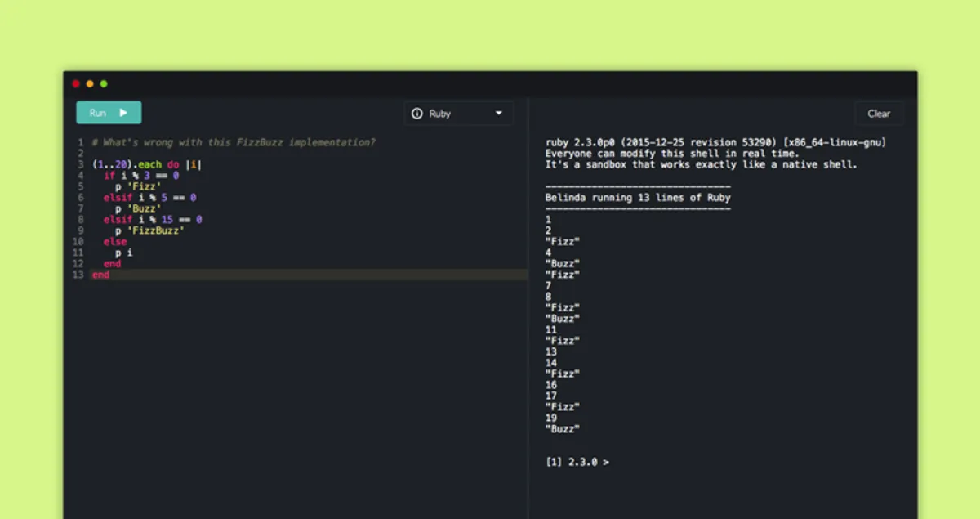Click the info icon beside the Ruby label
Image resolution: width=980 pixels, height=519 pixels.
pyautogui.click(x=418, y=114)
